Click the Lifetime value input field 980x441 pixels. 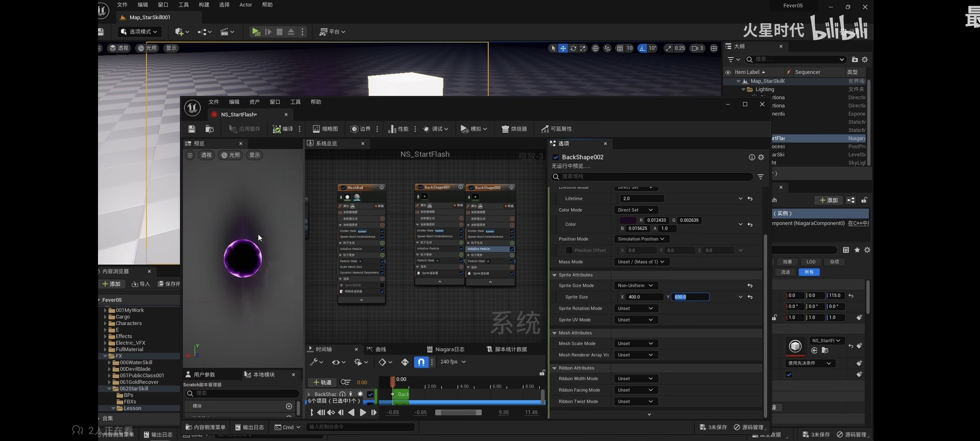[641, 199]
